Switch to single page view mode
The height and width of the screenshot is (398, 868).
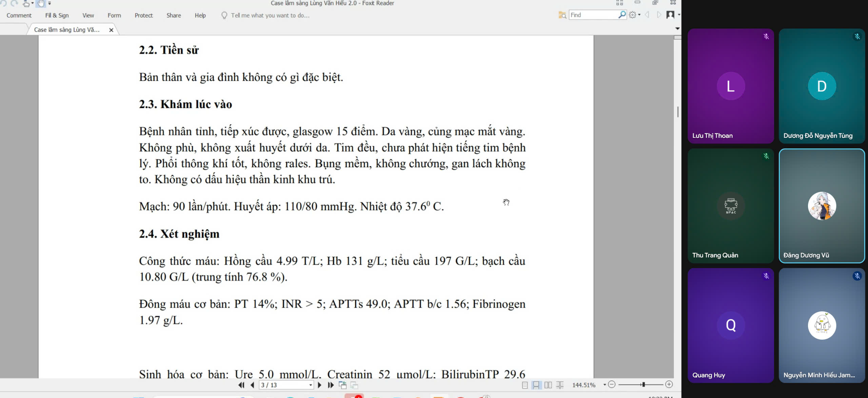pyautogui.click(x=525, y=385)
